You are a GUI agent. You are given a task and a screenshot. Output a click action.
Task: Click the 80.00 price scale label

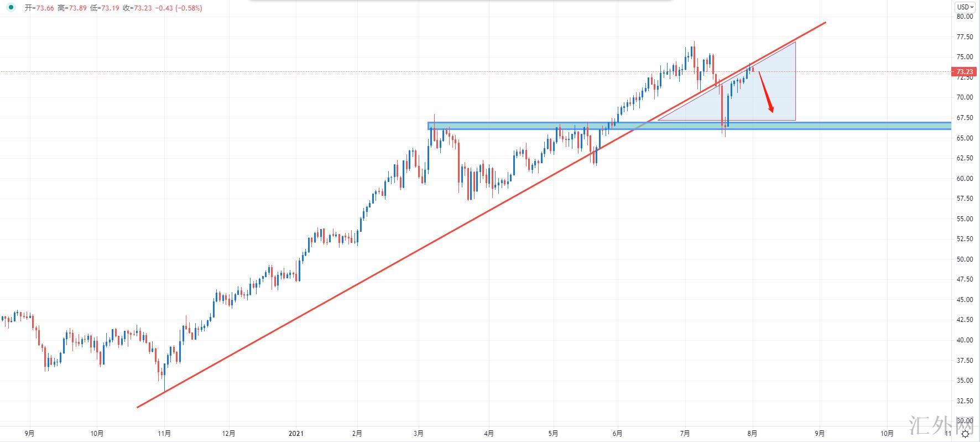pyautogui.click(x=964, y=17)
